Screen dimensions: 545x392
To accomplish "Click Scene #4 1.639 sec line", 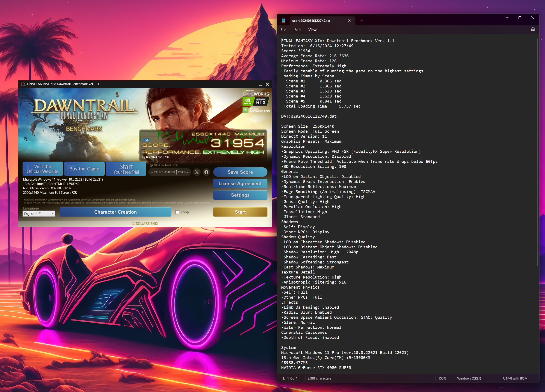I will (314, 96).
